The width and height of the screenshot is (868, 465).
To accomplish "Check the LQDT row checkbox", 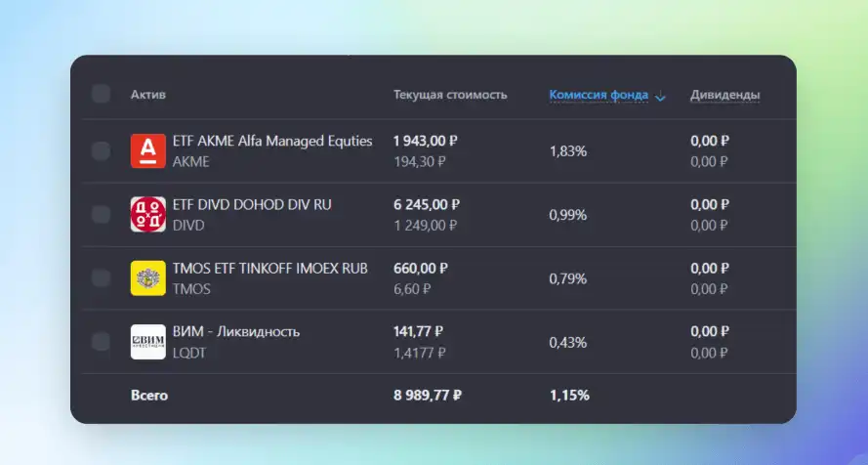I will click(x=101, y=342).
